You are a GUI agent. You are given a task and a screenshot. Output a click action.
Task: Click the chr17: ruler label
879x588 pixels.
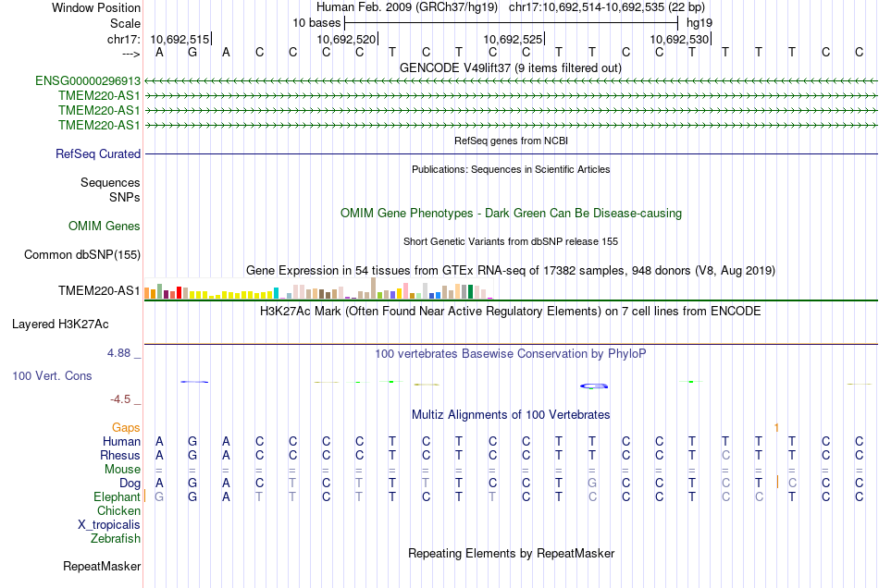pyautogui.click(x=124, y=39)
